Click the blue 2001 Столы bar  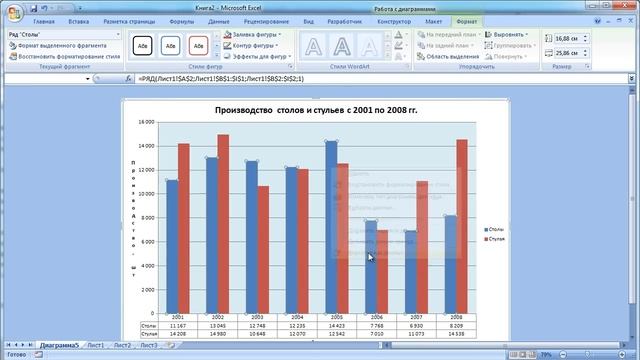point(172,247)
